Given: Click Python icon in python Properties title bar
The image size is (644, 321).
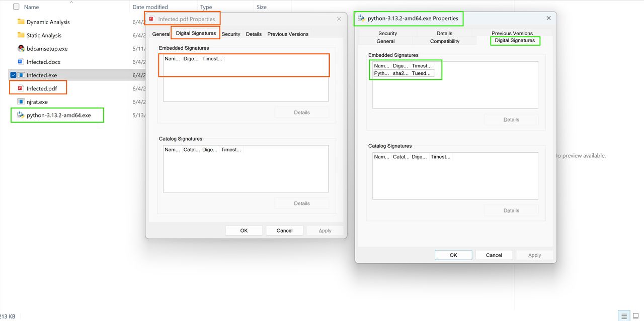Looking at the screenshot, I should (x=361, y=19).
